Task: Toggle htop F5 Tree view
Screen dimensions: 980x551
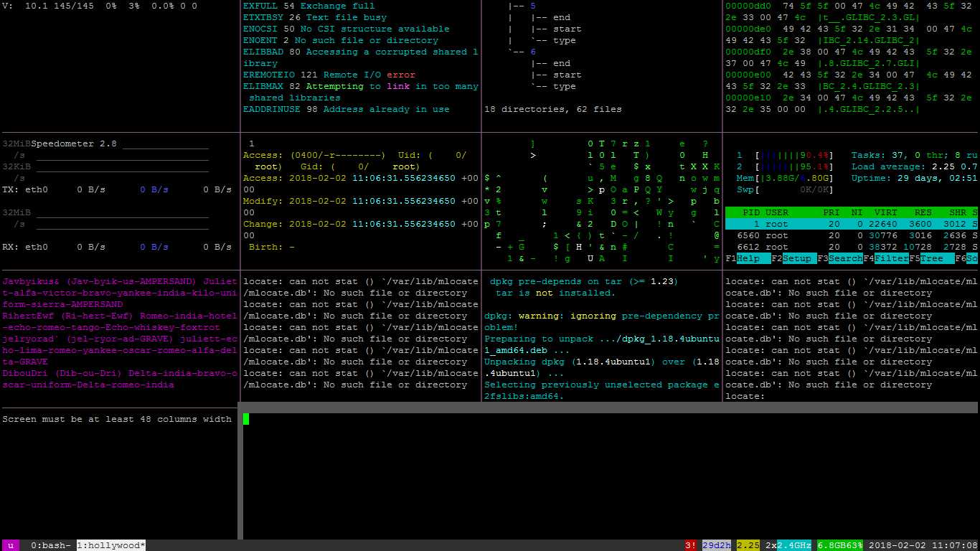Action: click(932, 258)
